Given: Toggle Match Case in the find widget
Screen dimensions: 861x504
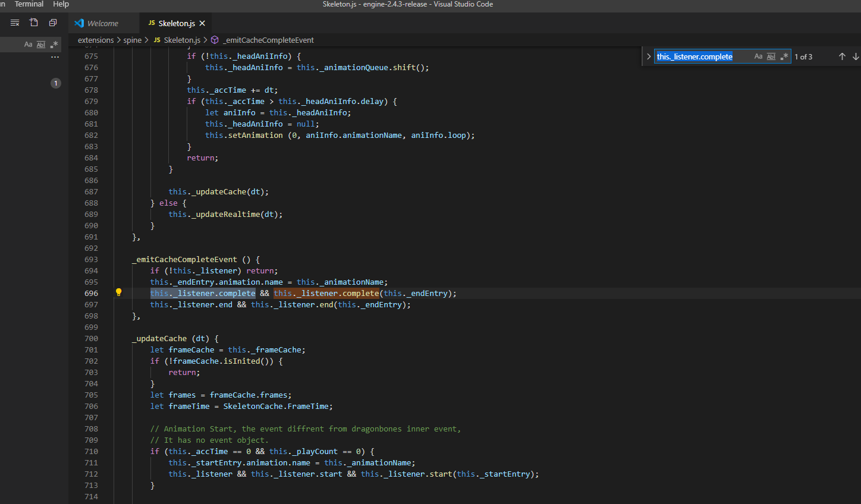Looking at the screenshot, I should [758, 56].
